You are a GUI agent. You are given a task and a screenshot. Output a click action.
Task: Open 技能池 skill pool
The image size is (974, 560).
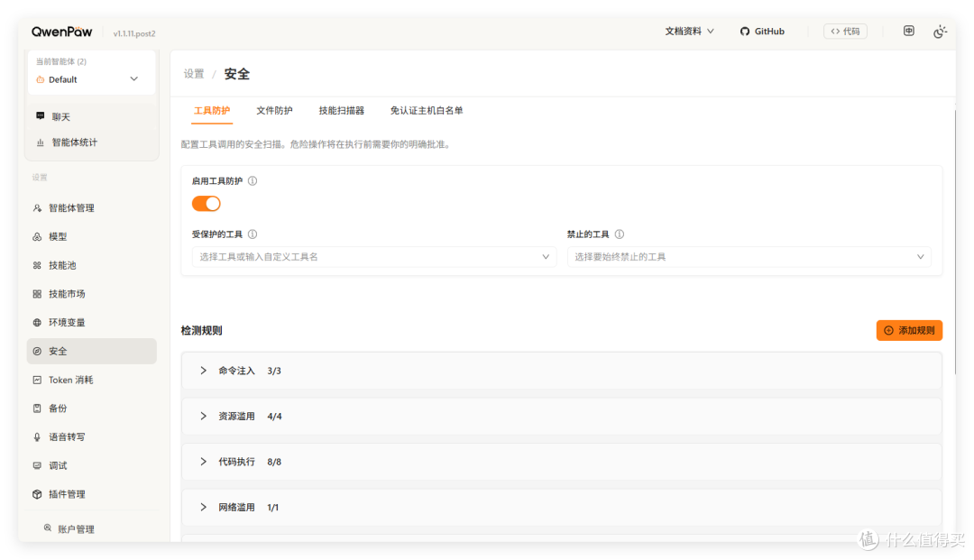pyautogui.click(x=91, y=265)
